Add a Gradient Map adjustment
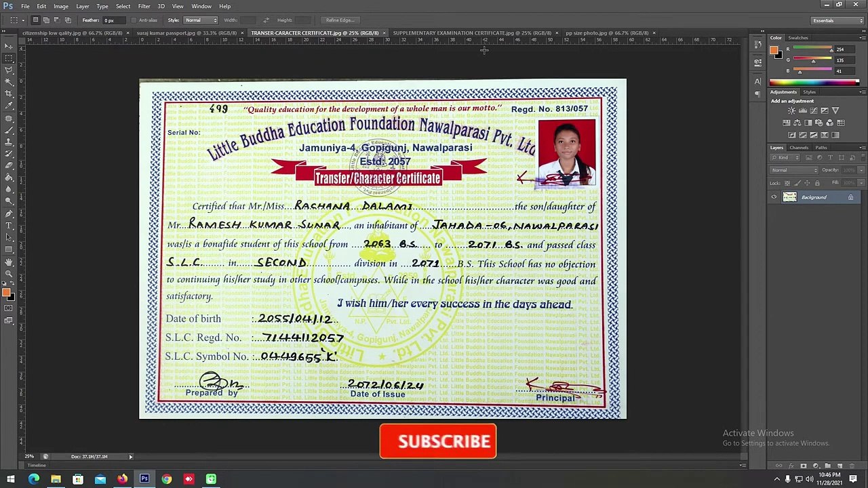Screen dimensions: 868x488 [835, 135]
